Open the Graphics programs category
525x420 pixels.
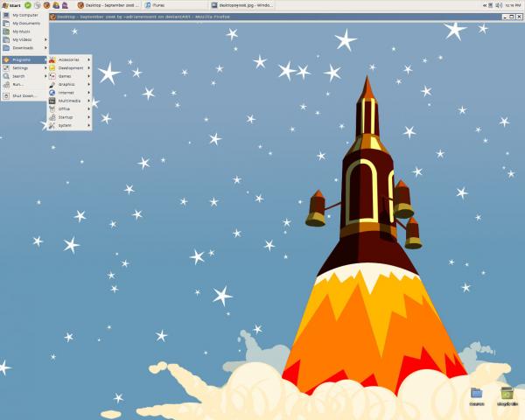[69, 84]
